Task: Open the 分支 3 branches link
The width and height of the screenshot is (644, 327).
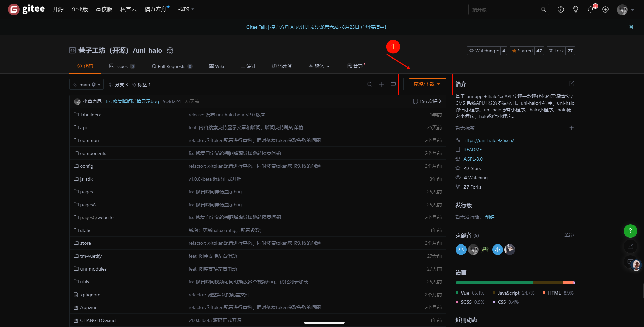Action: (x=119, y=85)
